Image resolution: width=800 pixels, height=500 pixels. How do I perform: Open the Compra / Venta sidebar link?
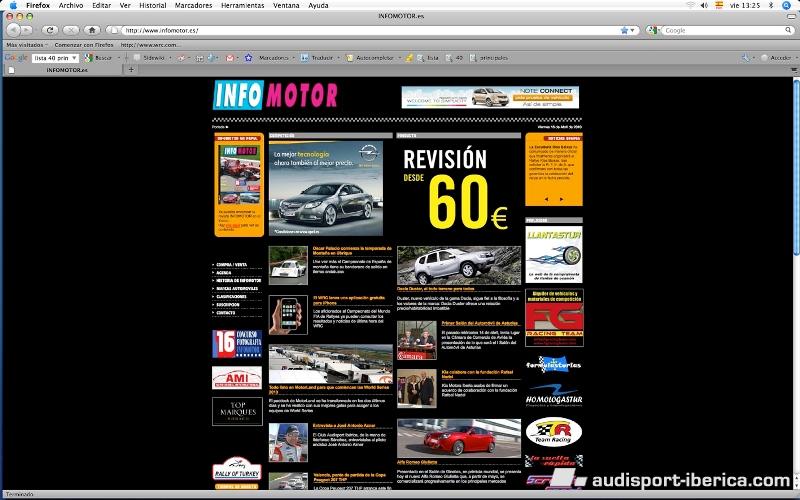pyautogui.click(x=232, y=264)
